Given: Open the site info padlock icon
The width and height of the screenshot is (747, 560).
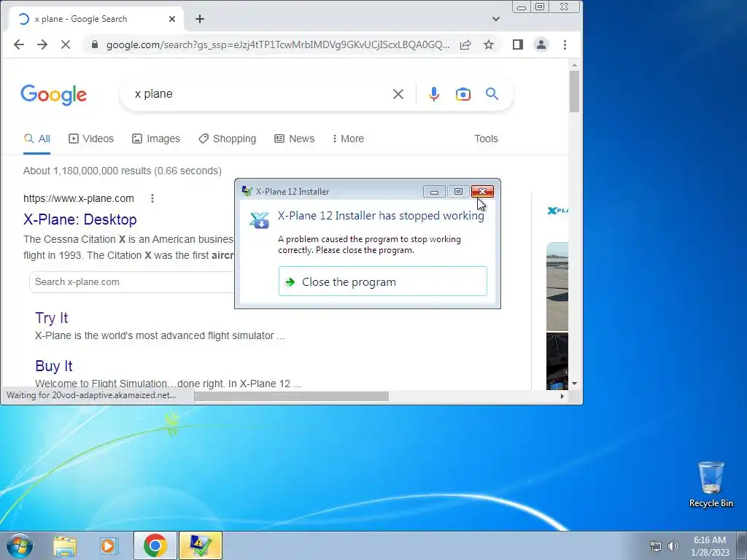Looking at the screenshot, I should pos(95,44).
